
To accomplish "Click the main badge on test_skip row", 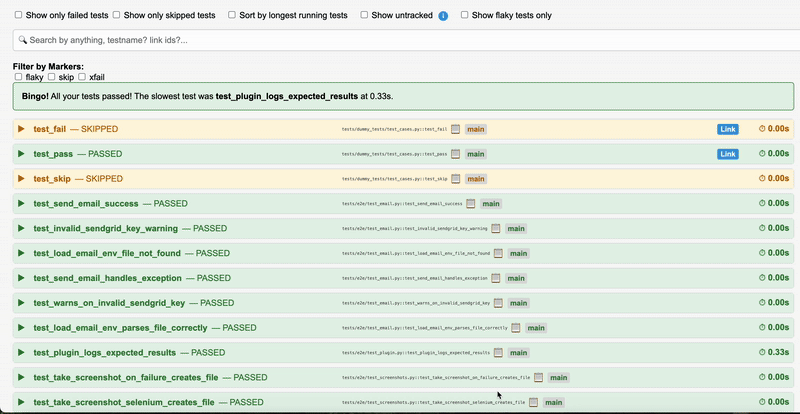I will 475,179.
